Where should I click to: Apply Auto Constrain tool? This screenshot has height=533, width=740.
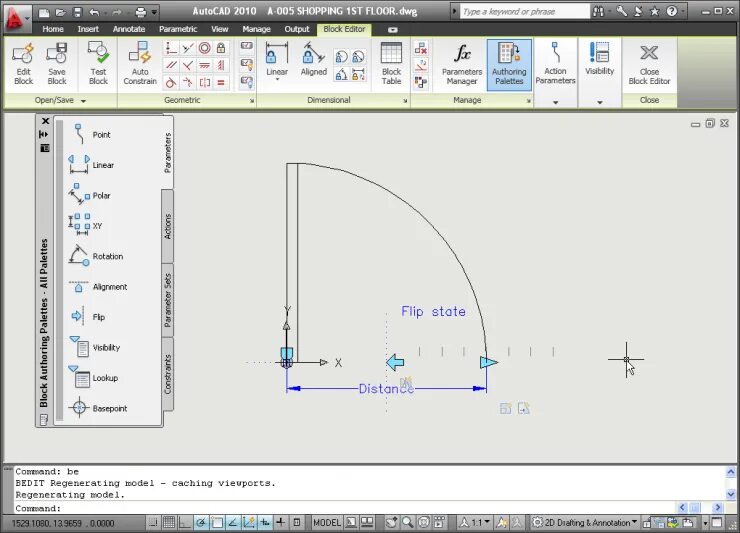pyautogui.click(x=140, y=64)
